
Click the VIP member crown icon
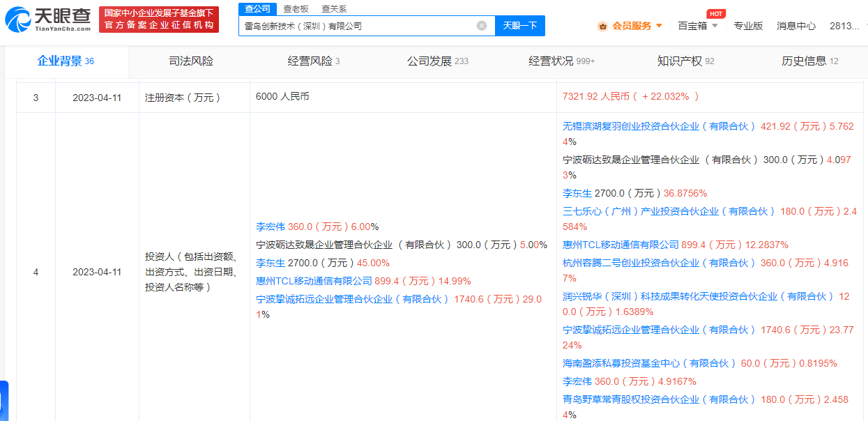[602, 26]
